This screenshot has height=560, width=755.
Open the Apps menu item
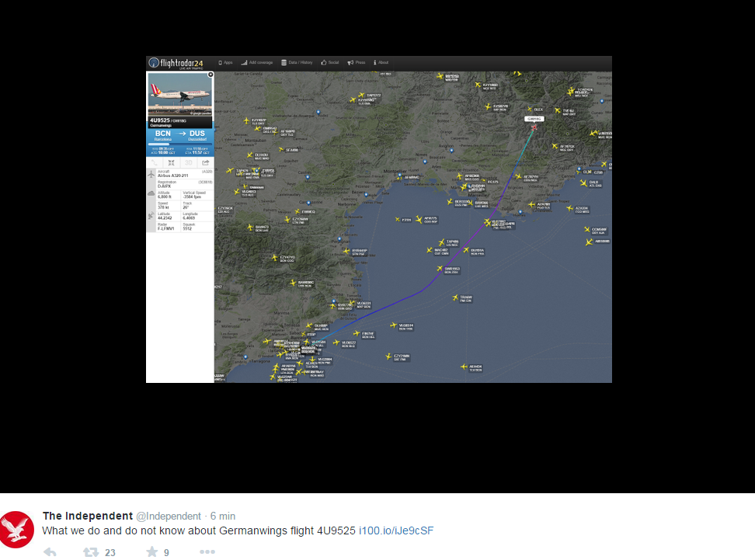(225, 62)
